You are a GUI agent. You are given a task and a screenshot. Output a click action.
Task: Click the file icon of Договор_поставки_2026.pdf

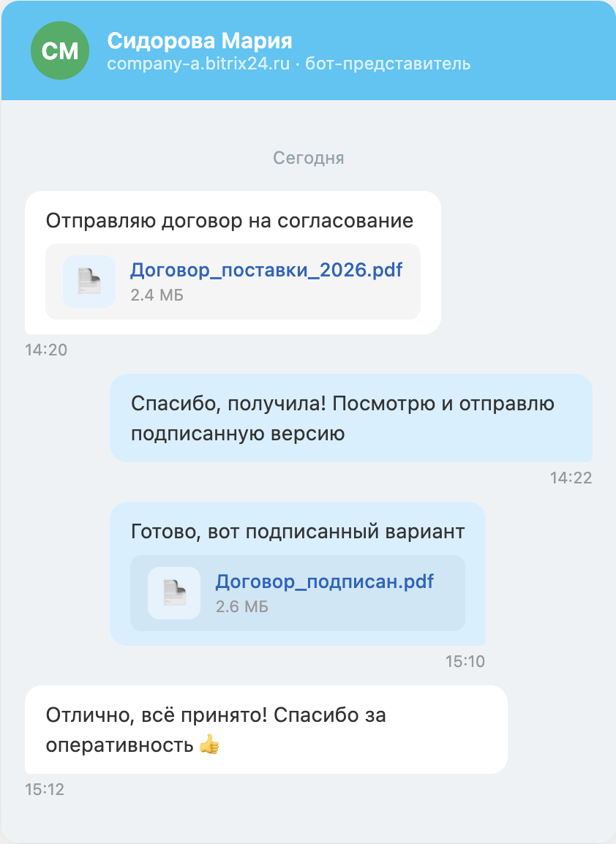89,282
